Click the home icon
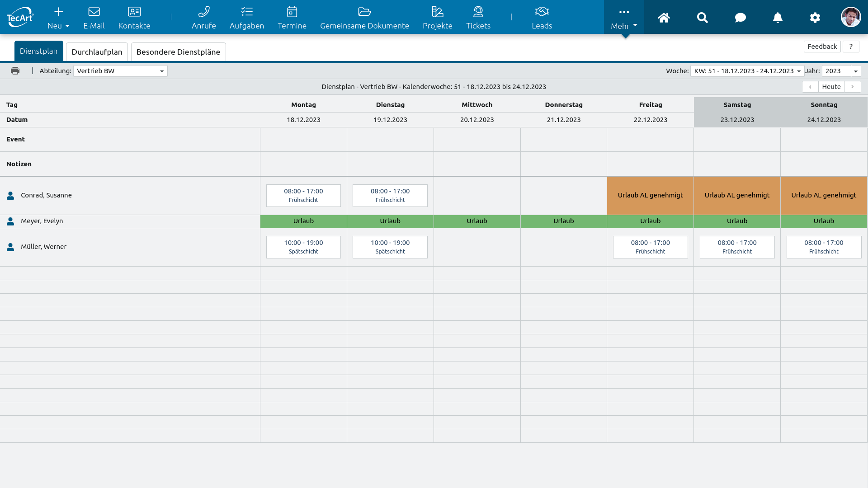This screenshot has height=488, width=868. [x=664, y=18]
